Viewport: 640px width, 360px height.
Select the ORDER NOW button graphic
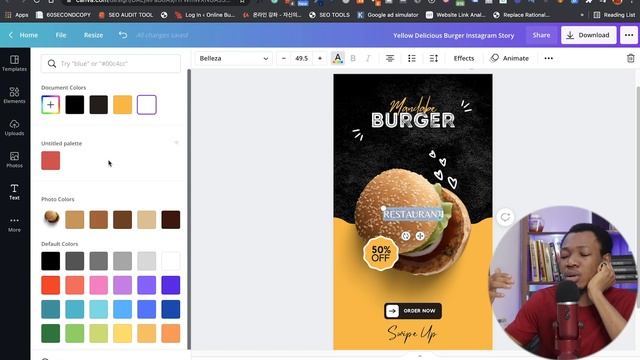point(413,311)
